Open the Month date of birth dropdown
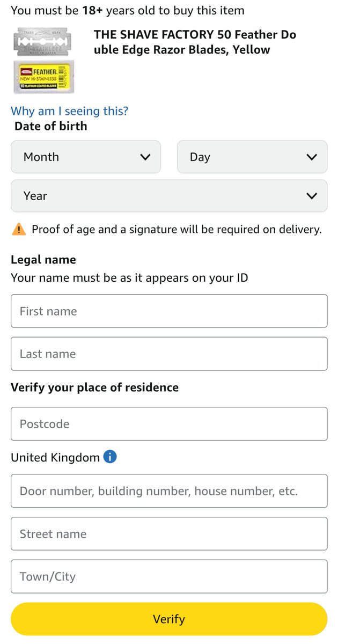Viewport: 338px width, 644px height. (x=86, y=157)
